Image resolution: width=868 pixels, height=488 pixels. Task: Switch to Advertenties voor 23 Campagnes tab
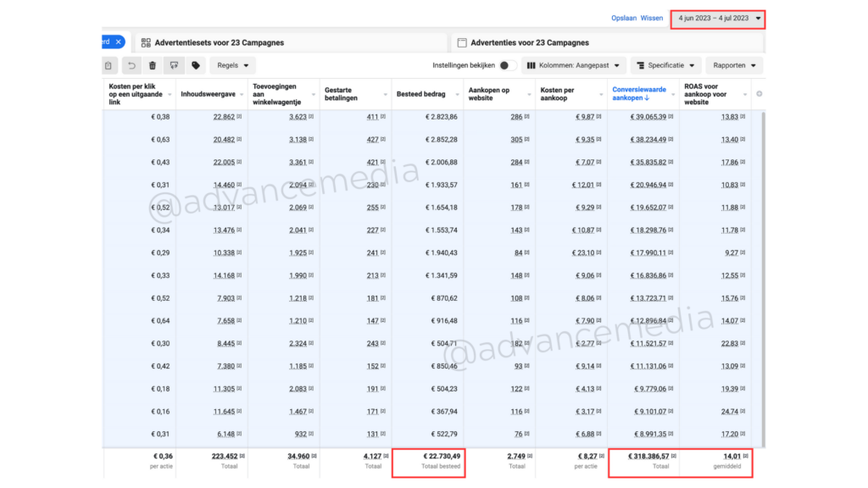pyautogui.click(x=529, y=42)
